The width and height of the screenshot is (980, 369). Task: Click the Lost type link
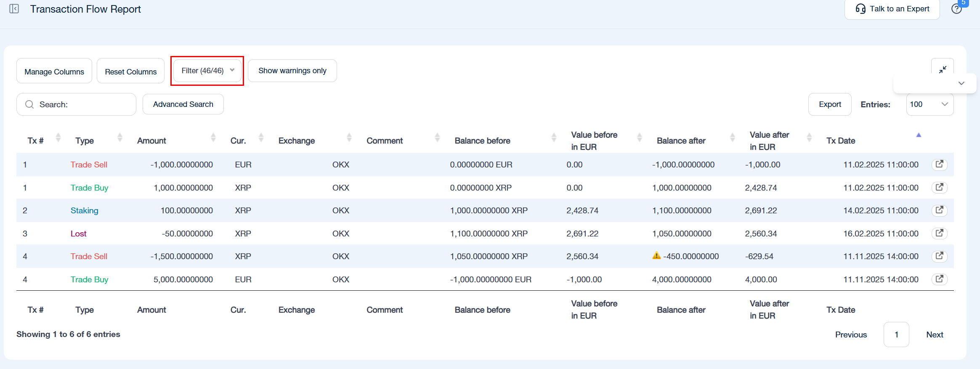[x=78, y=234]
